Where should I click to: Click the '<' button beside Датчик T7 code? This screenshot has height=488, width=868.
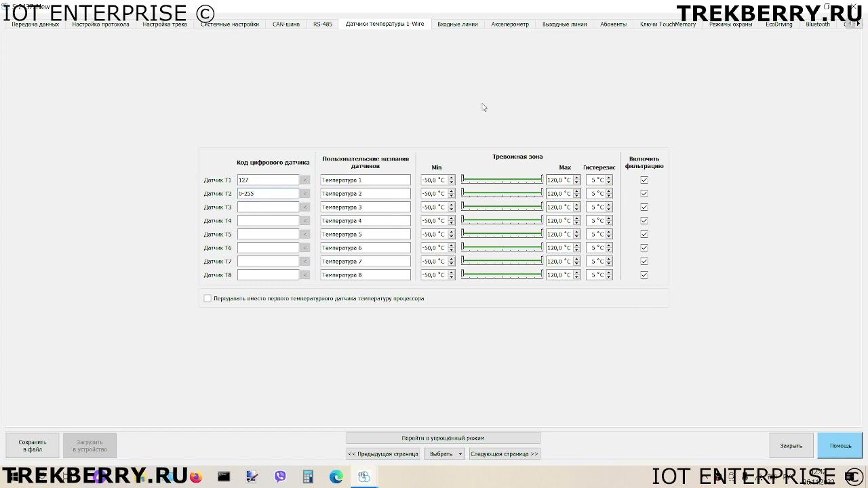305,262
